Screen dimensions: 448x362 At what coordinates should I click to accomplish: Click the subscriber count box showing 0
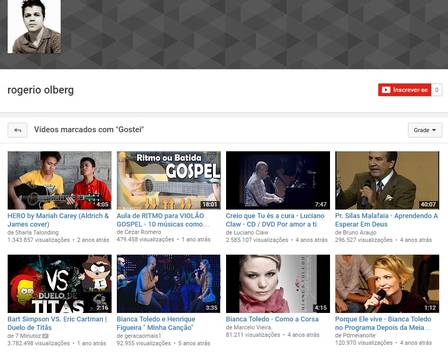437,90
